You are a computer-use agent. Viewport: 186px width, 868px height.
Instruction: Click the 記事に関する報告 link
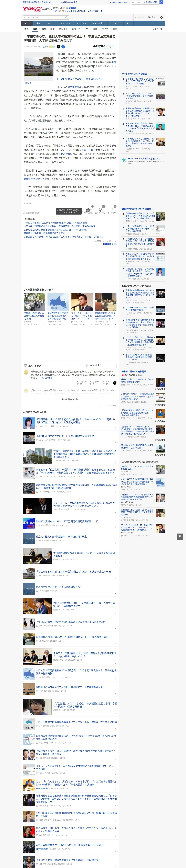(32, 213)
